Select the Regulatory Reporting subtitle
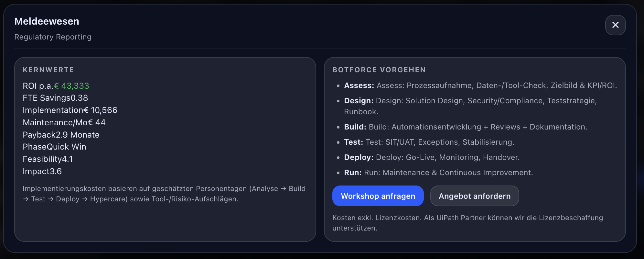The width and height of the screenshot is (644, 259). [53, 37]
